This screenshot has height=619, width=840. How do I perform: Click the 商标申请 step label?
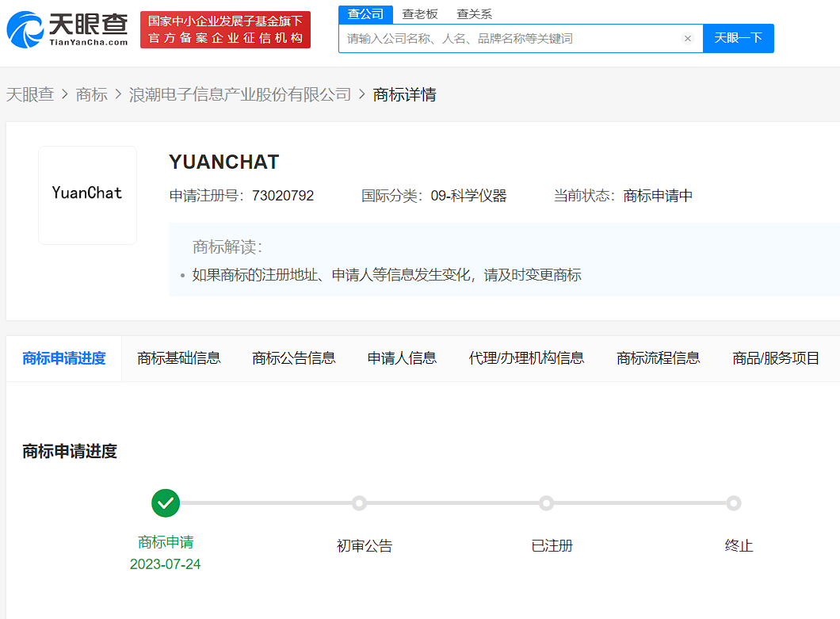tap(166, 542)
